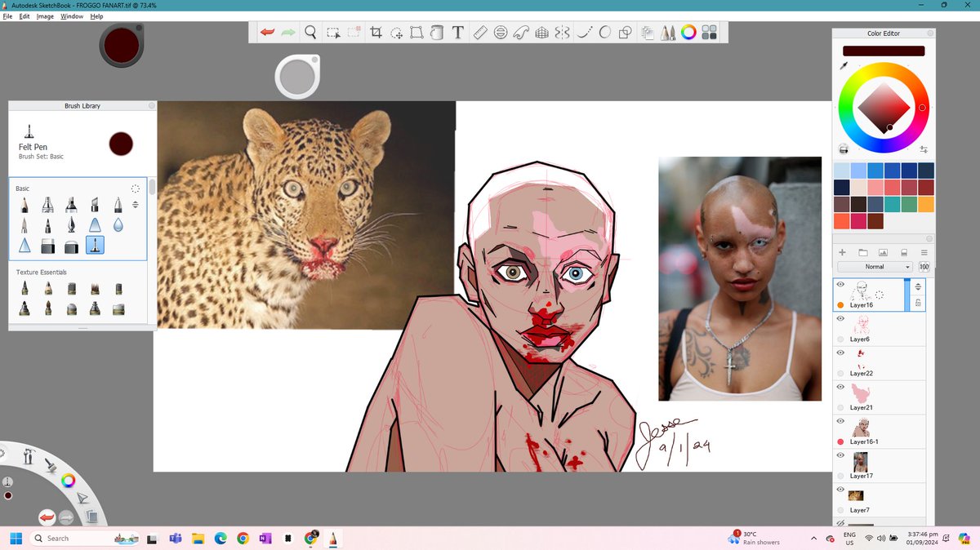Toggle visibility of Layer6
The height and width of the screenshot is (550, 980).
[x=840, y=319]
